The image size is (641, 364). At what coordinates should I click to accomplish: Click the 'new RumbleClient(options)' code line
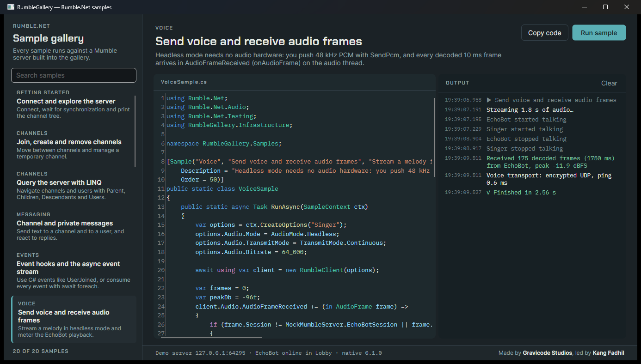point(287,270)
